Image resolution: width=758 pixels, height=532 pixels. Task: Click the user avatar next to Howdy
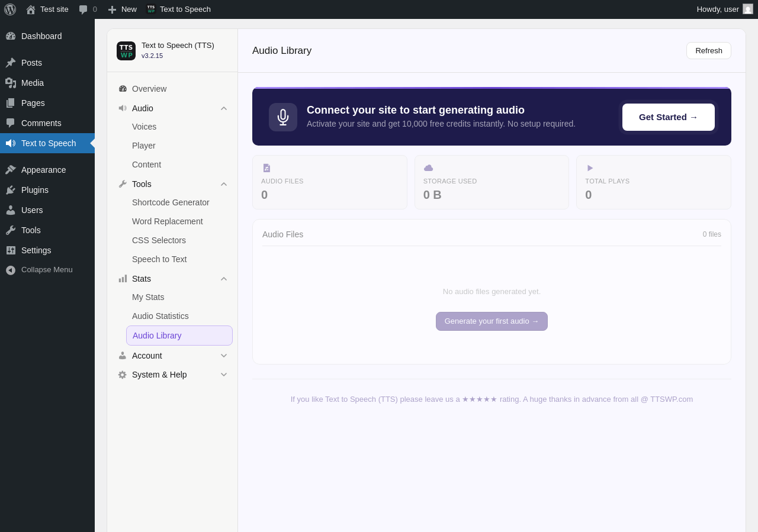748,9
